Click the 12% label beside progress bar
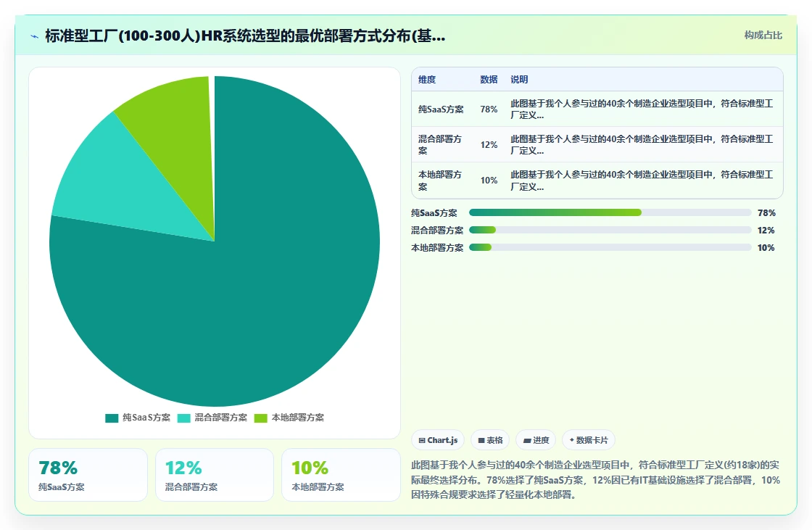Screen dimensions: 812x530 [766, 231]
